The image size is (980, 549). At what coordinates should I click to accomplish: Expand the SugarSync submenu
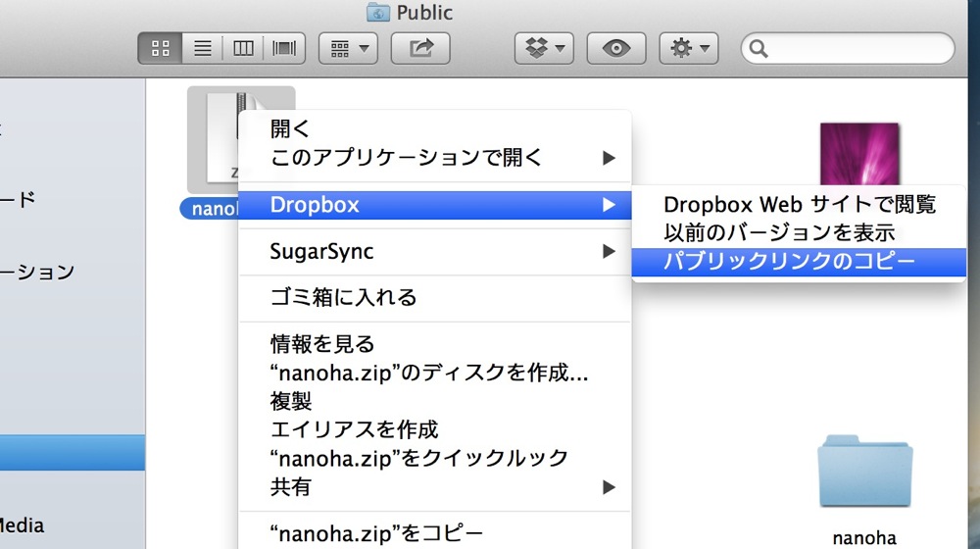[435, 251]
